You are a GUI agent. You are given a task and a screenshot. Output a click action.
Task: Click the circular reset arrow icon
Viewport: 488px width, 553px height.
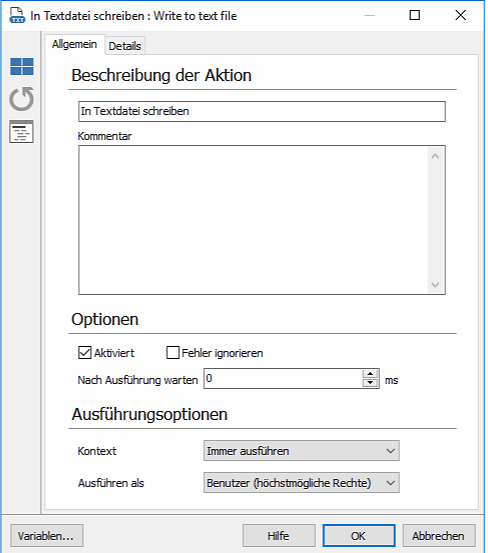click(x=22, y=99)
